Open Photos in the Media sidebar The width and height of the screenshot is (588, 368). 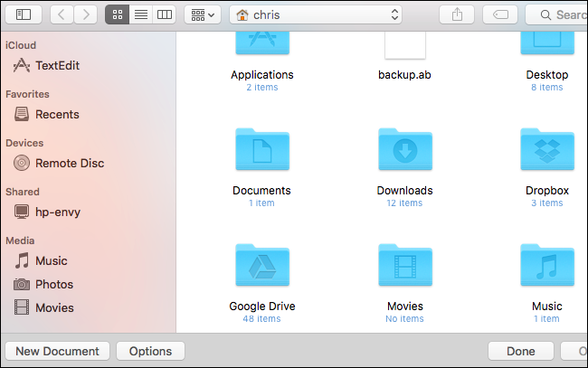click(x=54, y=284)
